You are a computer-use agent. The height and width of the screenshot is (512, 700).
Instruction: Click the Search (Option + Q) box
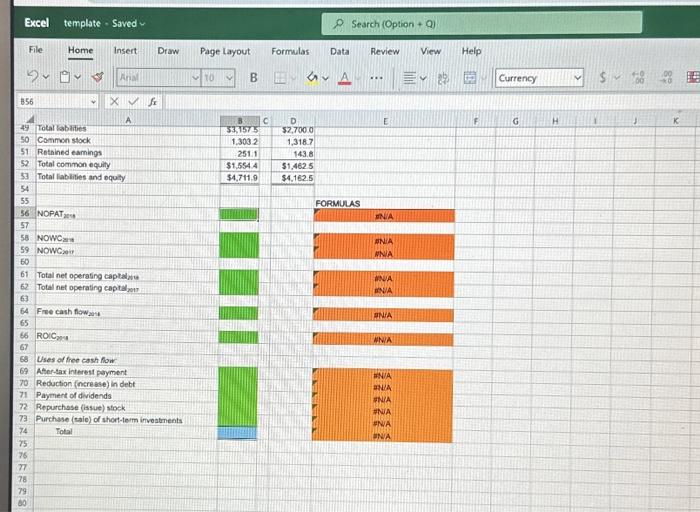point(482,24)
